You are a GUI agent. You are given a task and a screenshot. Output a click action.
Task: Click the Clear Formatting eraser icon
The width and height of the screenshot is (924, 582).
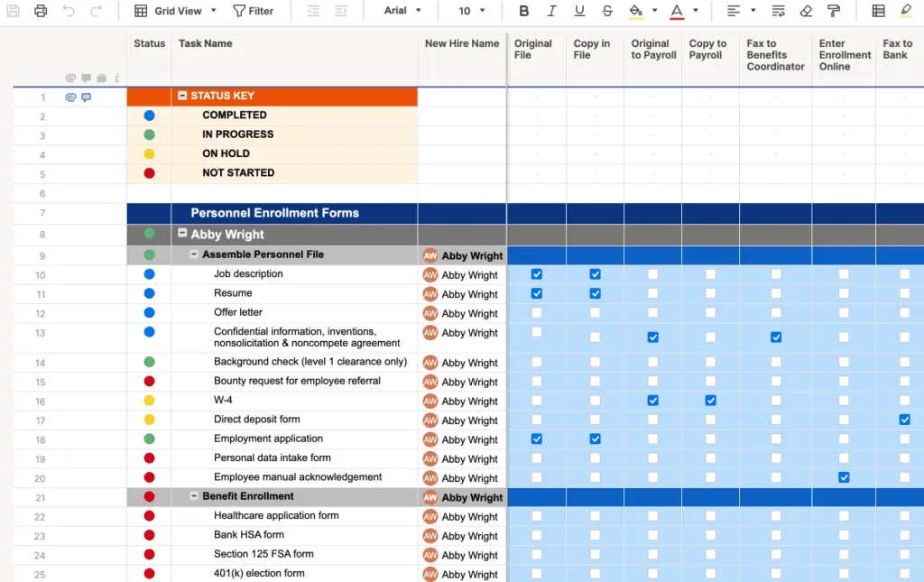(x=806, y=11)
